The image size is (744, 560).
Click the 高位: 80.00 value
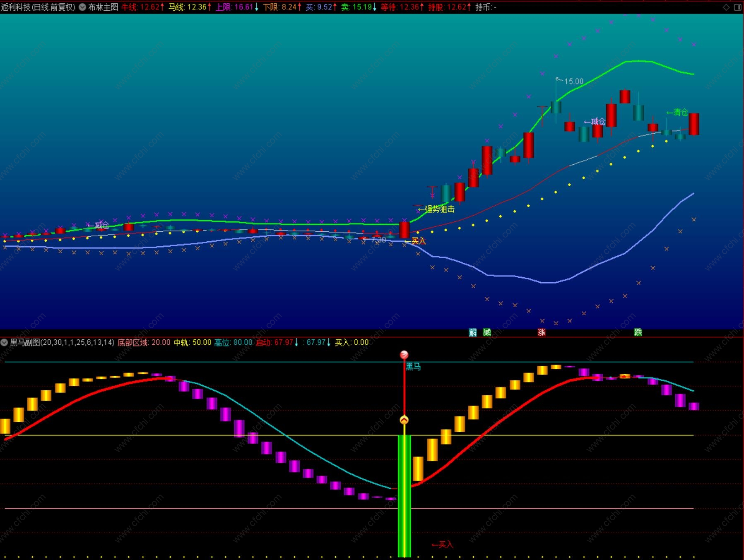pyautogui.click(x=233, y=342)
